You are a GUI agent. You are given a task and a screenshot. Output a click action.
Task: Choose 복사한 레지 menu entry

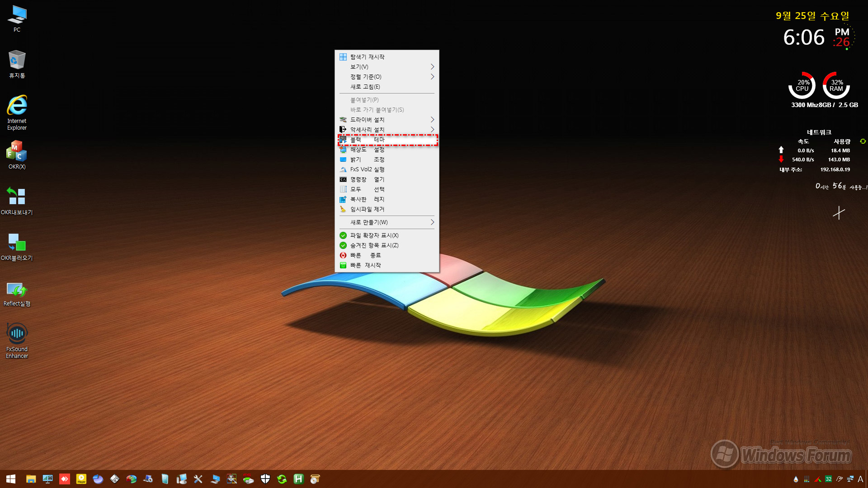[x=387, y=199]
